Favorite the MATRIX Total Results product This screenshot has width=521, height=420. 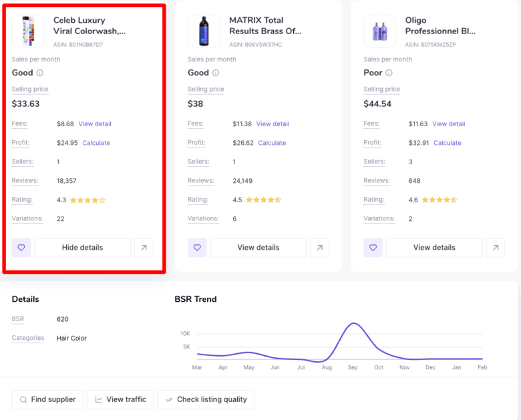pyautogui.click(x=197, y=248)
